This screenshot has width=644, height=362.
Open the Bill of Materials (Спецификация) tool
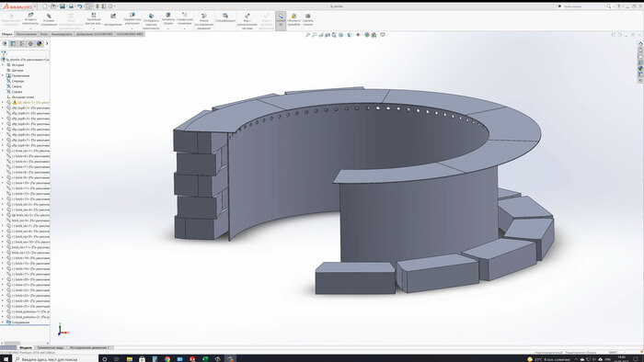tap(225, 17)
